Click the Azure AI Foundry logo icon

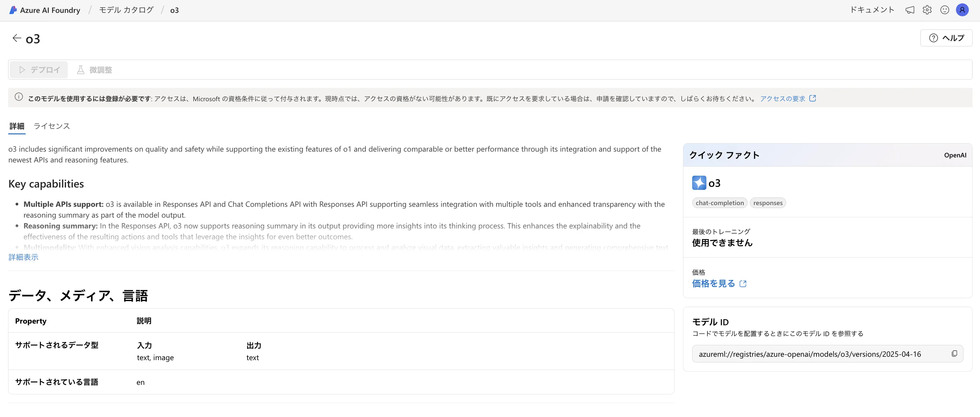pos(13,10)
